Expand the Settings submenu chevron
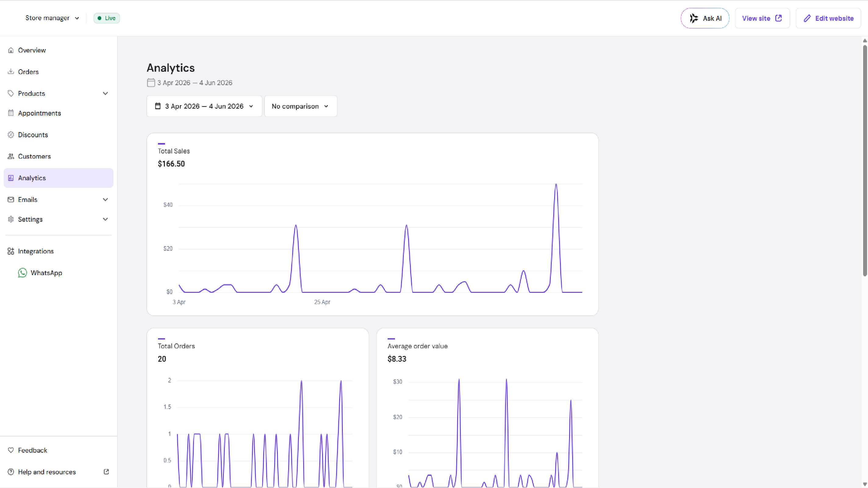868x488 pixels. click(x=106, y=219)
